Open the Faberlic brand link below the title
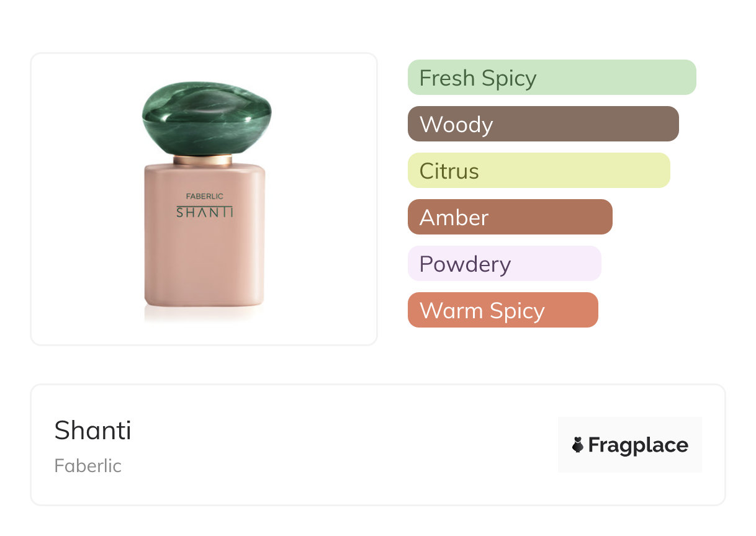Image resolution: width=756 pixels, height=536 pixels. coord(88,466)
